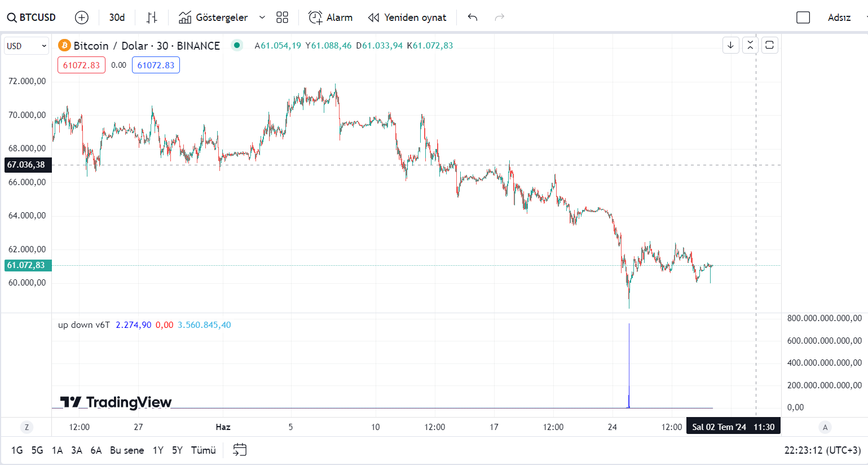Select the 1A time range
Screen dimensions: 868x465
57,450
